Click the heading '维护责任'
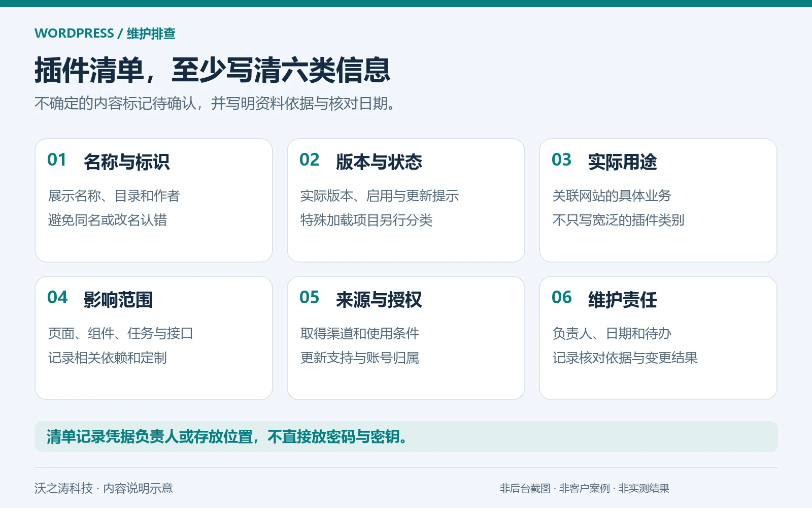 [623, 300]
